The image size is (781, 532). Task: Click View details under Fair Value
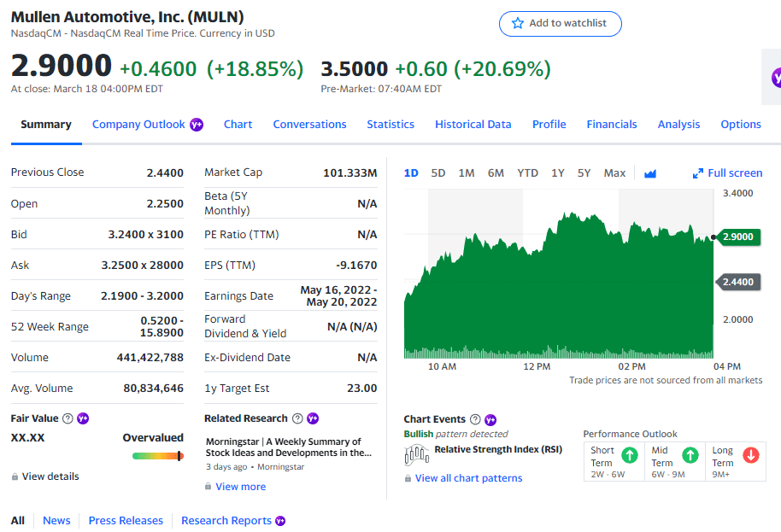pyautogui.click(x=50, y=476)
